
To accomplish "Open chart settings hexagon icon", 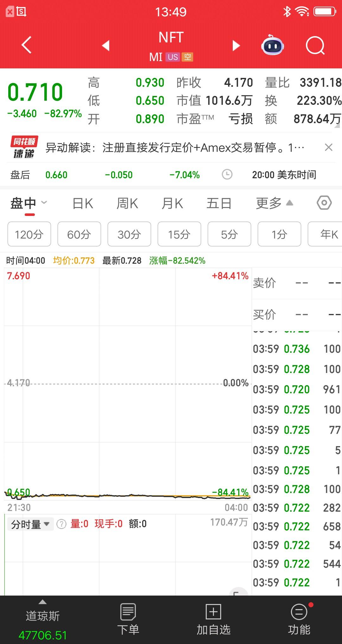I will tap(324, 203).
